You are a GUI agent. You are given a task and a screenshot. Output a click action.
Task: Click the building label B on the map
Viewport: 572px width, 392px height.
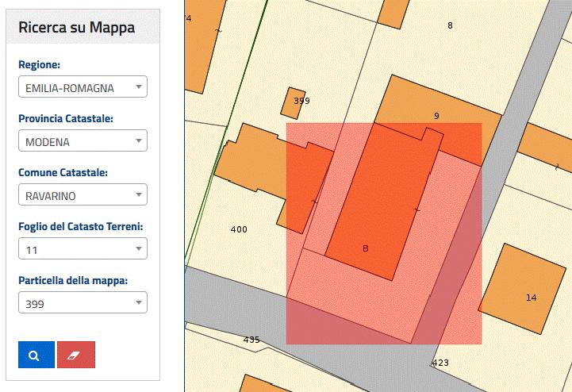click(x=366, y=248)
